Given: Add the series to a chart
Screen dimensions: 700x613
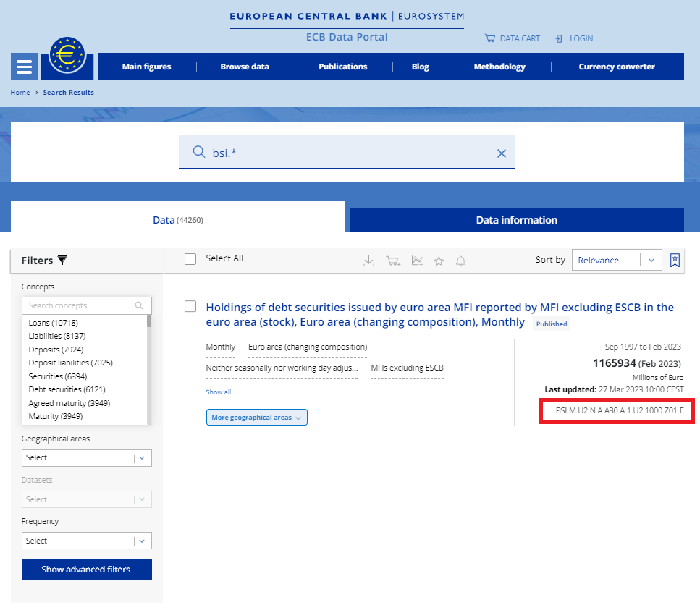Looking at the screenshot, I should click(x=416, y=261).
